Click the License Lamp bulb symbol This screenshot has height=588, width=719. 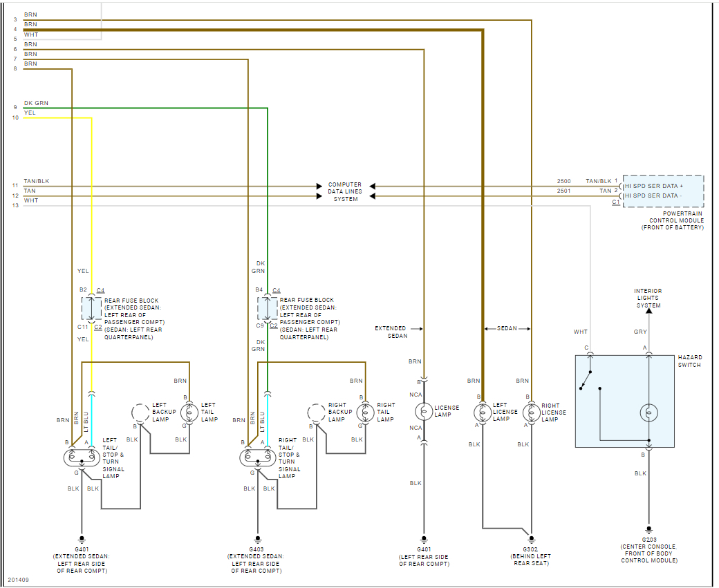pos(424,412)
